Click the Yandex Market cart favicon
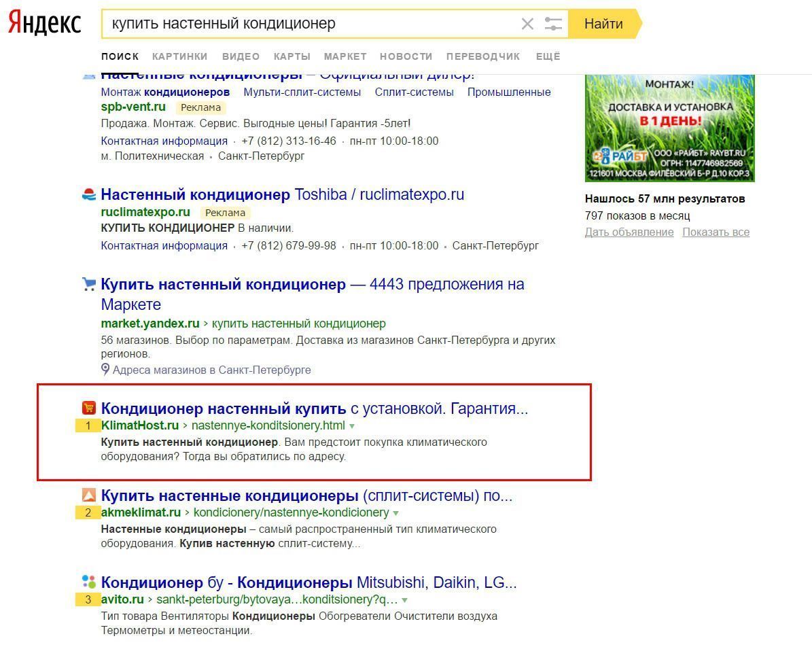Screen dimensions: 812x647 coord(89,284)
